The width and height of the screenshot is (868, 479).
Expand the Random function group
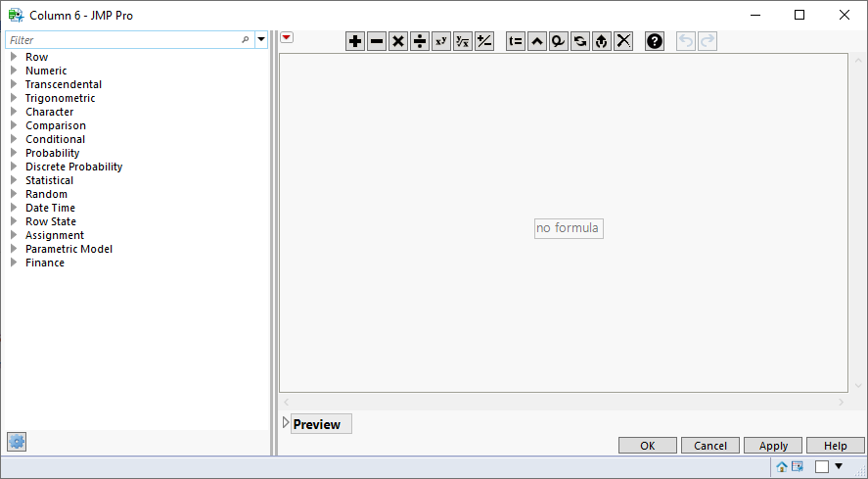14,194
